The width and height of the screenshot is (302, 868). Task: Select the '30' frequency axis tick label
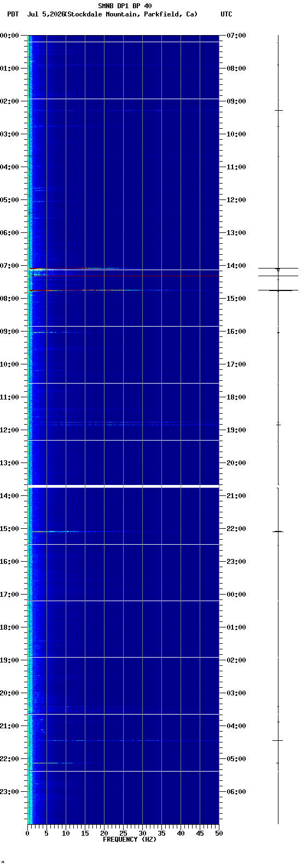[x=142, y=833]
